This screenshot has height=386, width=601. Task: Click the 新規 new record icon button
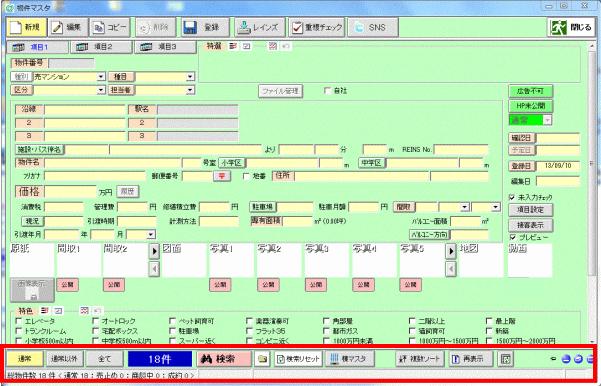[26, 27]
